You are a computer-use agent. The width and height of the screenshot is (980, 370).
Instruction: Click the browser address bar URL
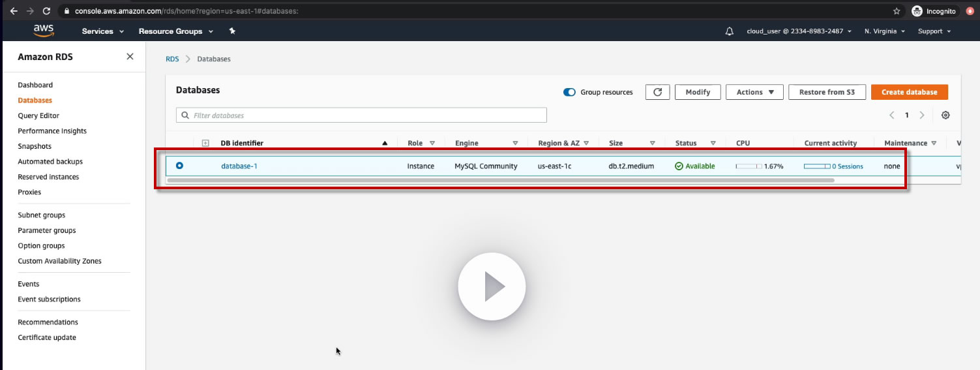186,11
